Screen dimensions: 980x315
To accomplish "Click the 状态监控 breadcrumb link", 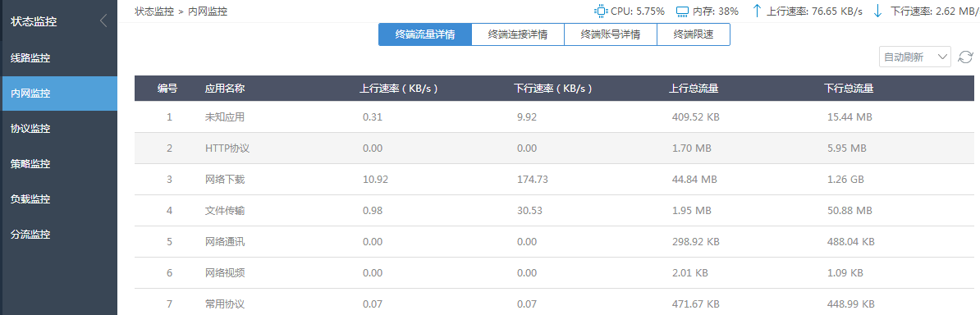I will [154, 11].
